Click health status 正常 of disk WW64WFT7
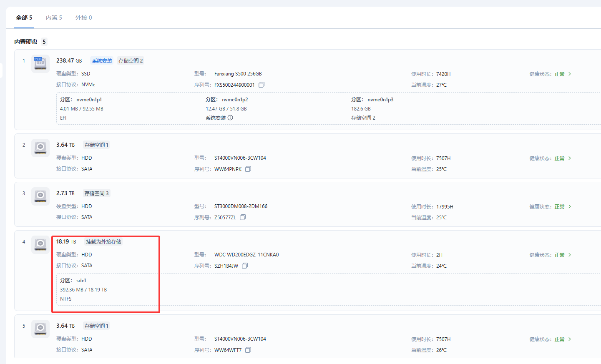 559,339
